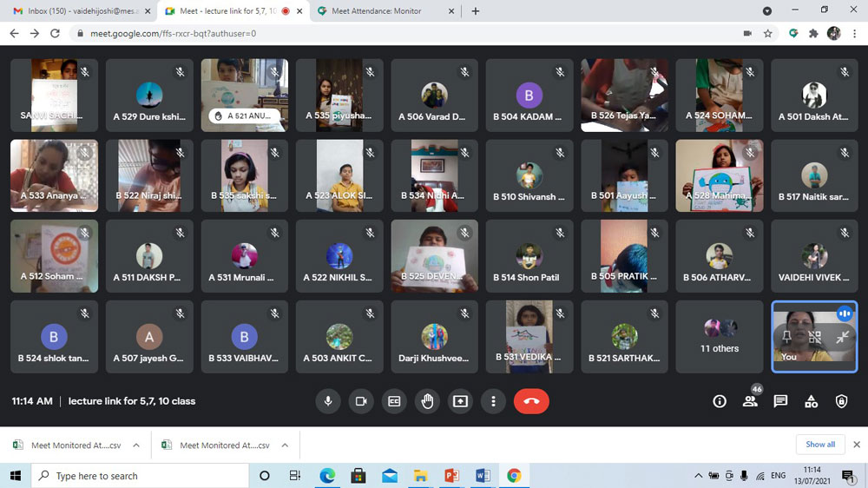Open the 11 others participants tile
This screenshot has height=488, width=868.
click(720, 337)
